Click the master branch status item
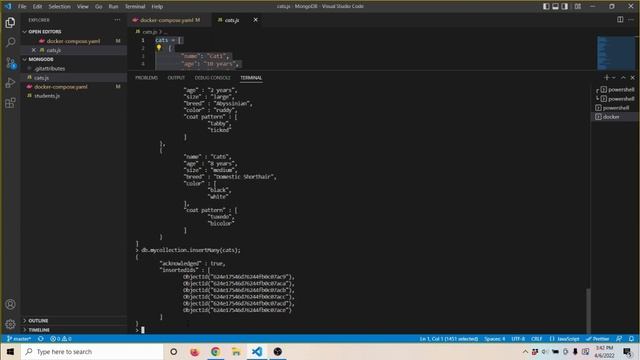The height and width of the screenshot is (360, 640). (19, 339)
